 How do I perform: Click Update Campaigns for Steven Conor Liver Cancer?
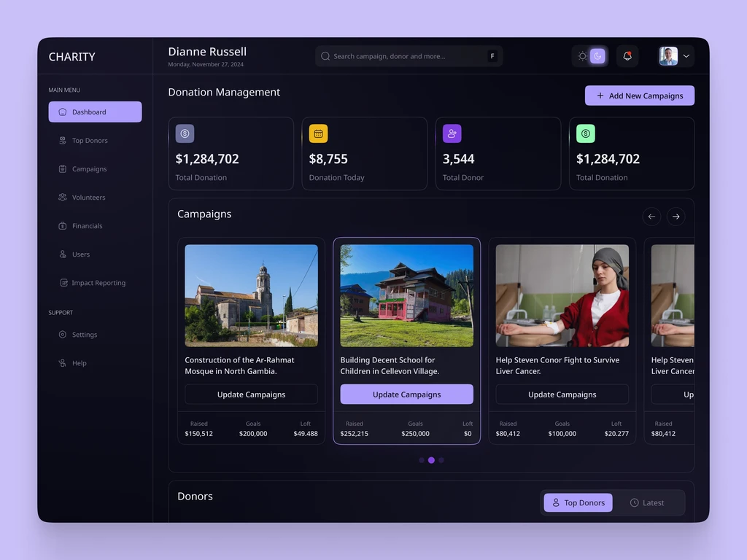562,394
